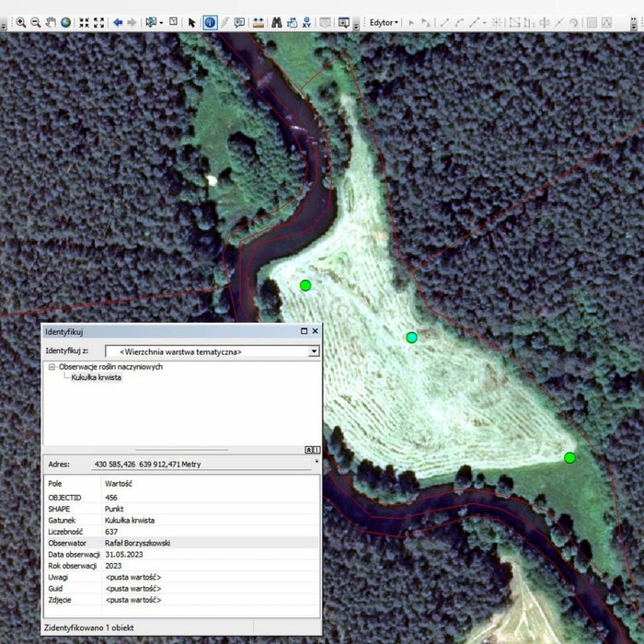Select the Zoom In tool
Image resolution: width=644 pixels, height=644 pixels.
(20, 22)
